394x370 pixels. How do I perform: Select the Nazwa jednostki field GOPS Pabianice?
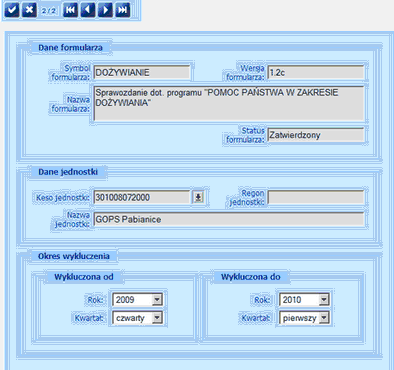point(229,219)
